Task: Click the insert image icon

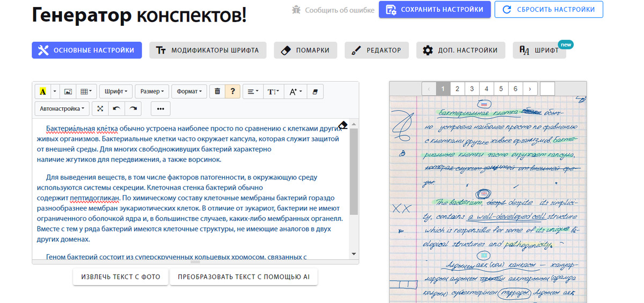Action: (x=68, y=91)
